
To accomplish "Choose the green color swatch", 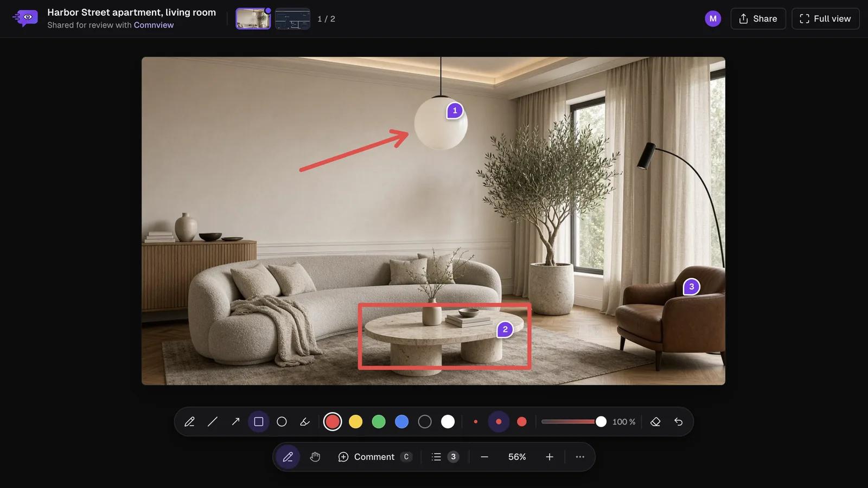I will pos(379,422).
